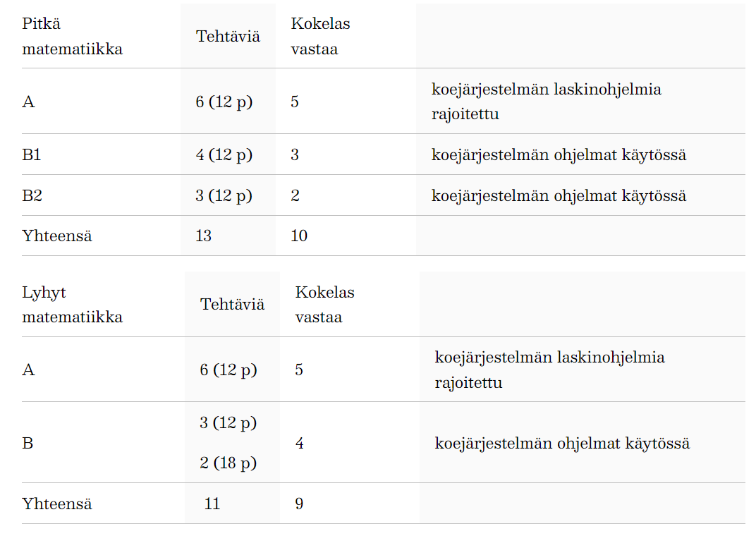Select the Kokelas vastaa total '9'
The image size is (756, 536).
tap(300, 504)
